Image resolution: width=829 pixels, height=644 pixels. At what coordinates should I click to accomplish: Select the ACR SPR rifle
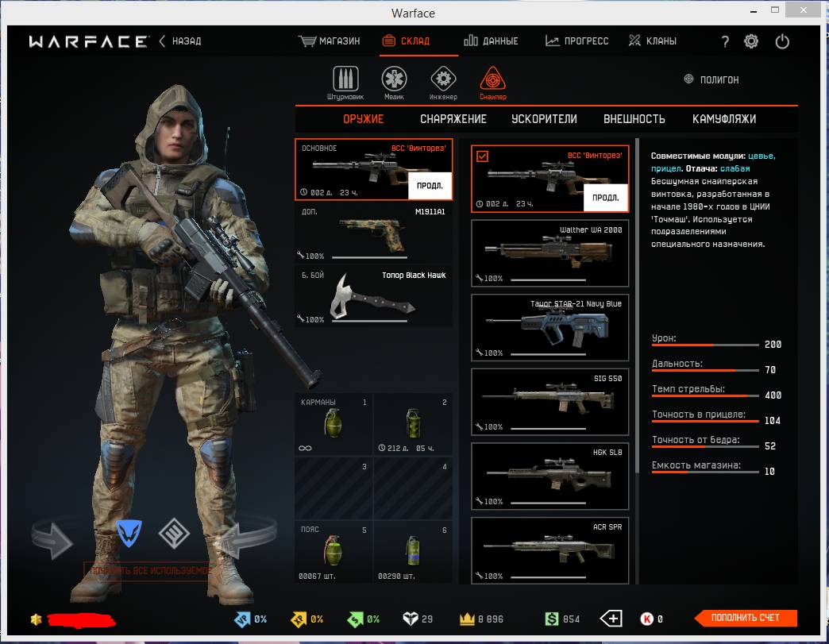pos(549,551)
